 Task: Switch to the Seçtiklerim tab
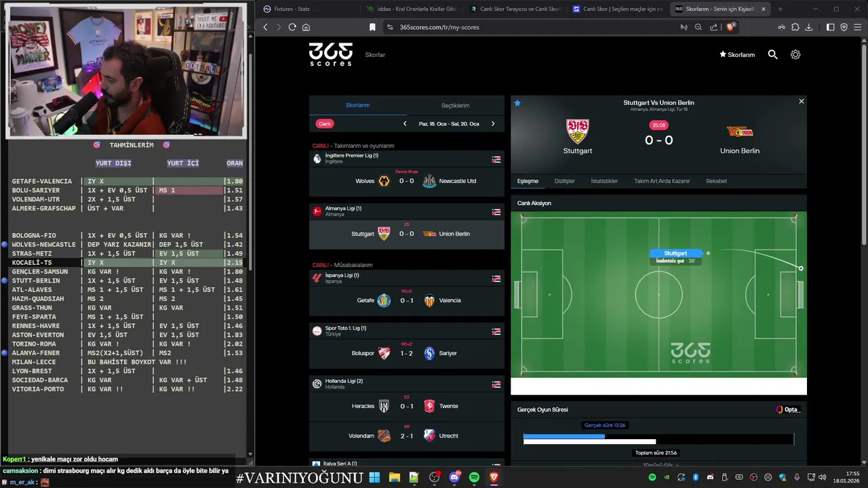pos(456,106)
